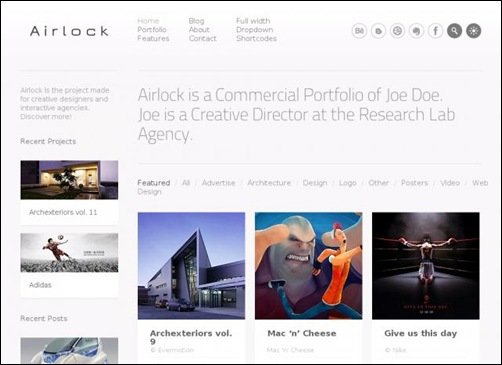Open the Blogger social icon
The height and width of the screenshot is (365, 502).
[x=378, y=31]
